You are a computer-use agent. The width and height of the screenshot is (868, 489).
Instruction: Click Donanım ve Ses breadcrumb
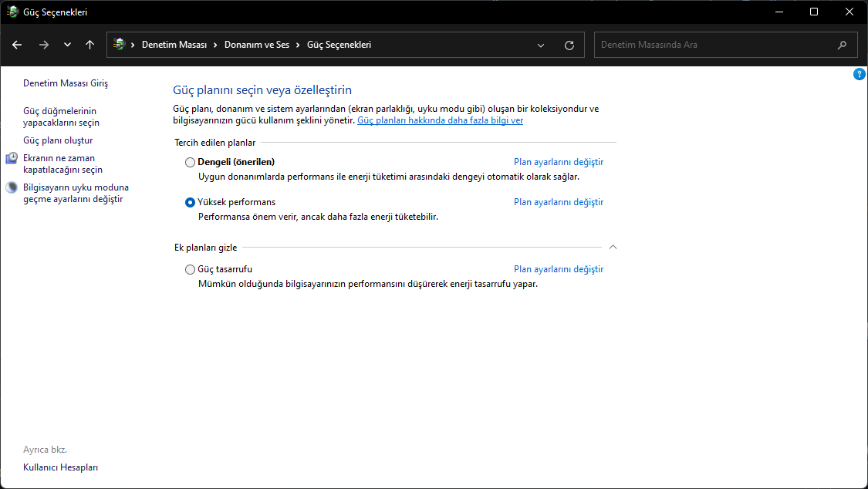[x=257, y=45]
